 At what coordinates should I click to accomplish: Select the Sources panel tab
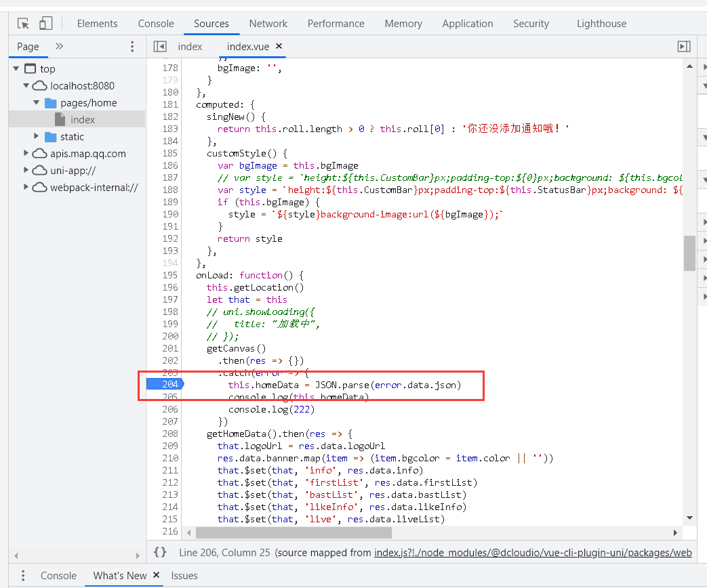coord(211,24)
